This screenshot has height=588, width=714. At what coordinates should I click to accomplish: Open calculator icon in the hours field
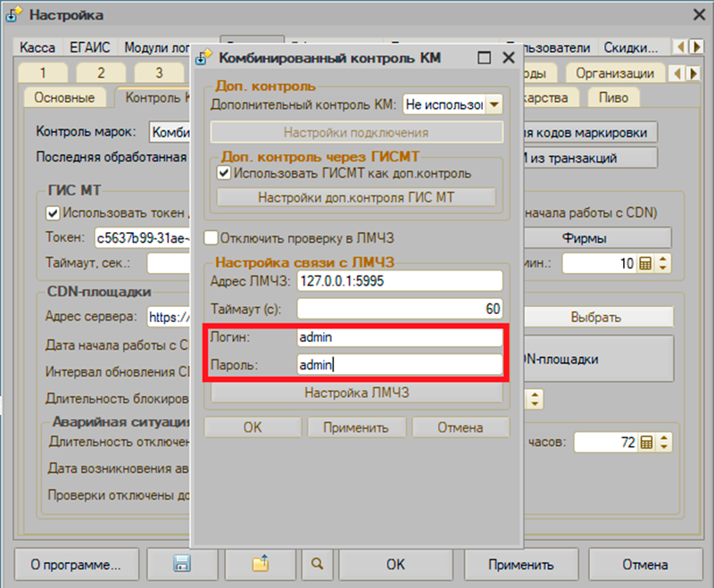coord(647,443)
